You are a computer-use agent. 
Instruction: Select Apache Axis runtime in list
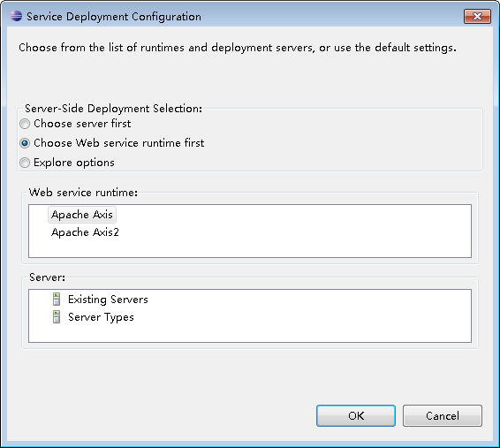[82, 215]
